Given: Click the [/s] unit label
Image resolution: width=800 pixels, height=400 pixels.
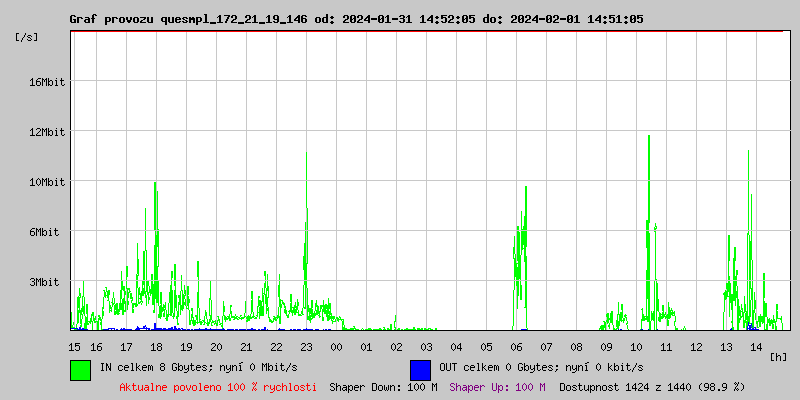Looking at the screenshot, I should click(27, 37).
